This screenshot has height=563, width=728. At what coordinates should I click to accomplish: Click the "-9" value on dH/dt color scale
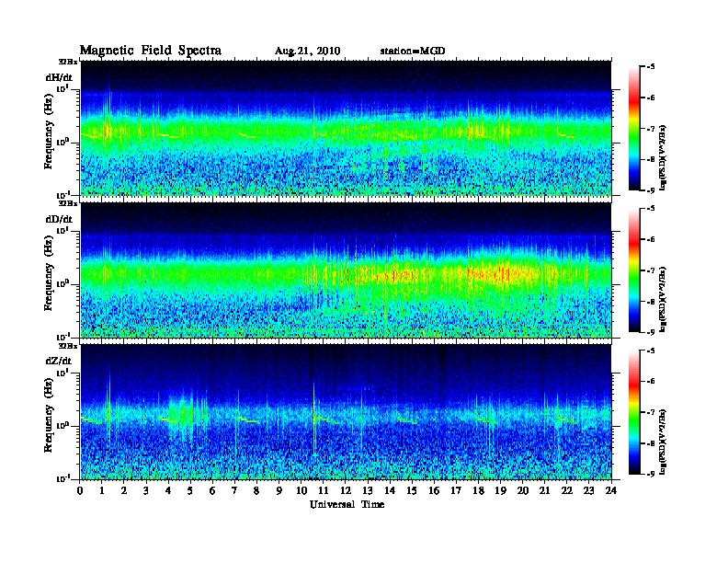(x=651, y=190)
